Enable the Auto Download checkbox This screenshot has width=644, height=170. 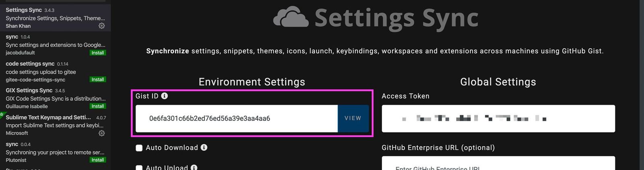pos(139,148)
